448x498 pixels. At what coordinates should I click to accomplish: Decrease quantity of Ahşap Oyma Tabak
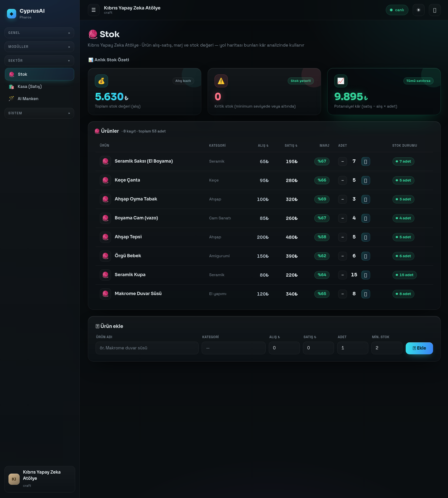(342, 199)
